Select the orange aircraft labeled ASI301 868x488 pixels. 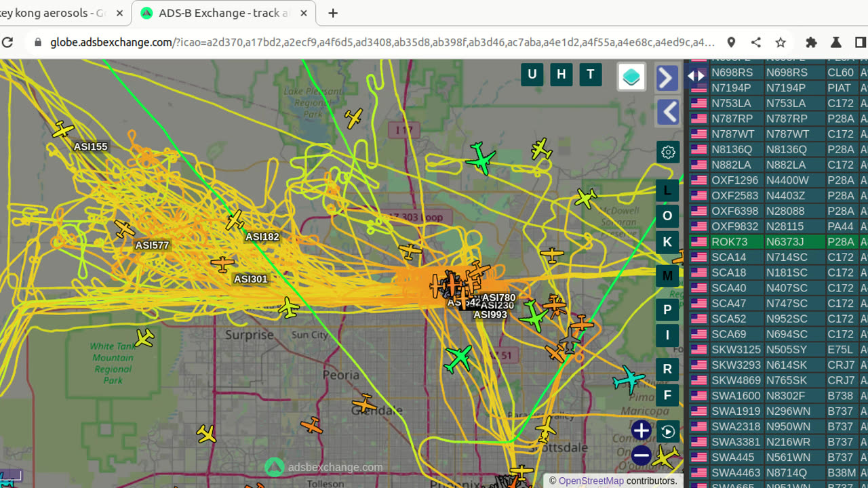222,263
